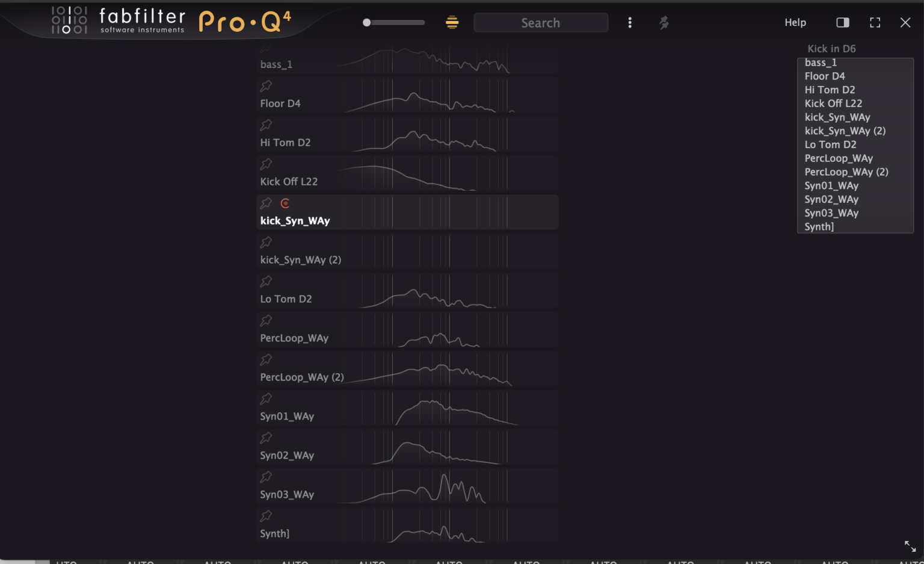This screenshot has width=924, height=564.
Task: Toggle the side panel display icon
Action: tap(842, 22)
